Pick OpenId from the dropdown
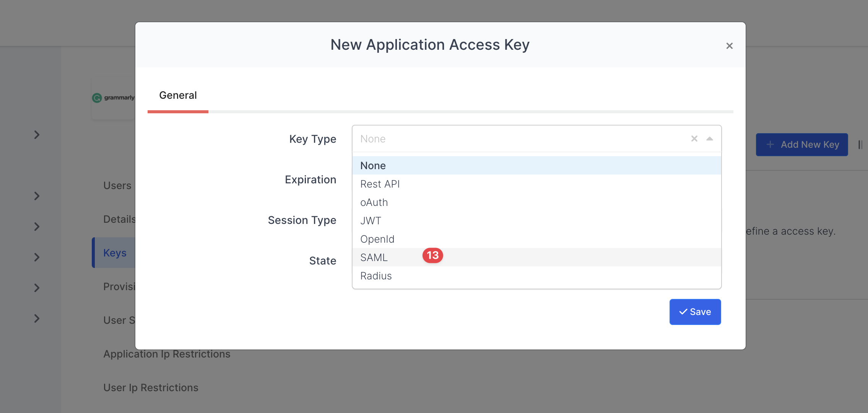This screenshot has width=868, height=413. click(377, 239)
